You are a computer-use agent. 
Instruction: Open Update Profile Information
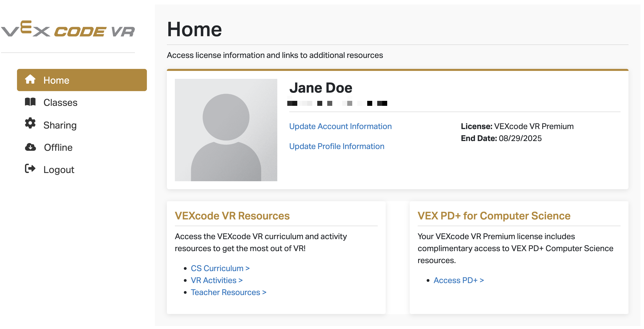(x=337, y=146)
